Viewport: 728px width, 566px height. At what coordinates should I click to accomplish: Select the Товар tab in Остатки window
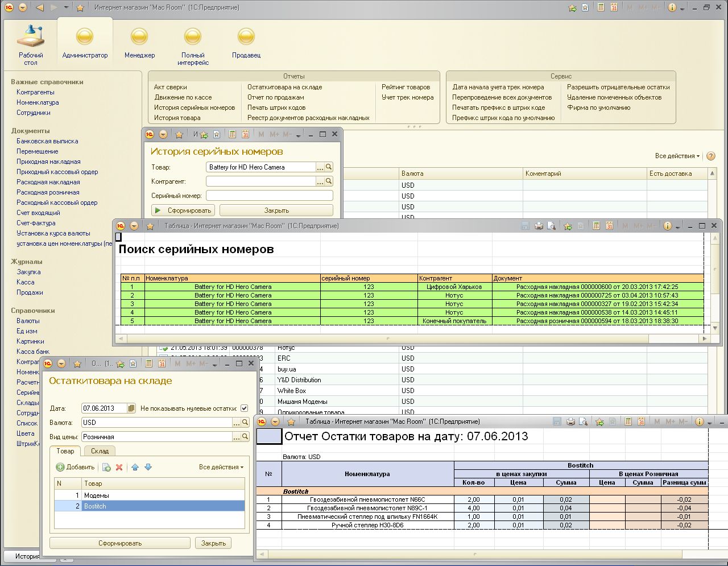(x=65, y=451)
